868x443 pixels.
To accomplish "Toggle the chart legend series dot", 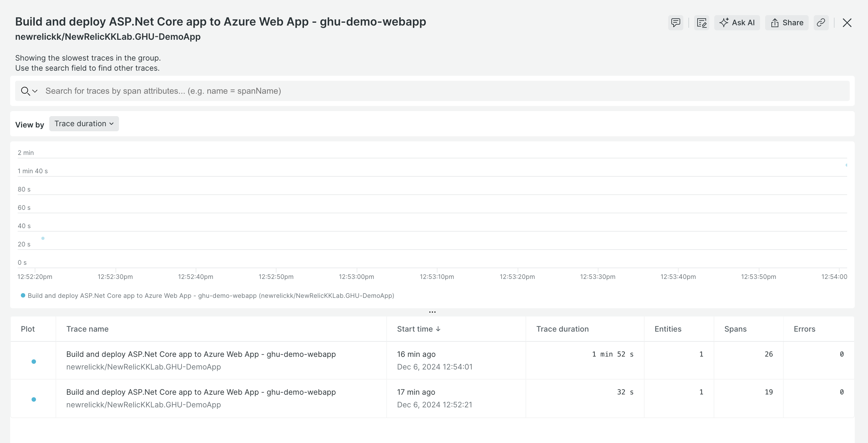I will (x=23, y=295).
